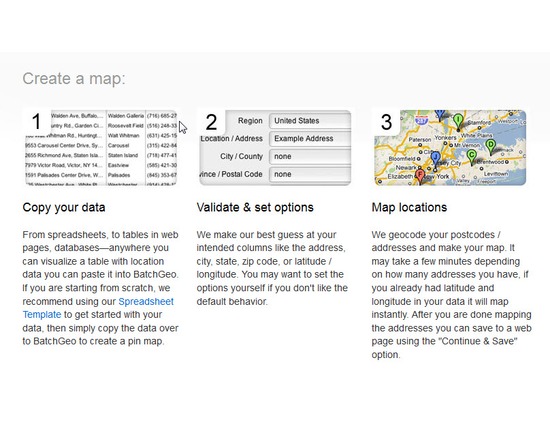Click the 'Eastview' cell
The image size is (550, 440).
(x=118, y=165)
